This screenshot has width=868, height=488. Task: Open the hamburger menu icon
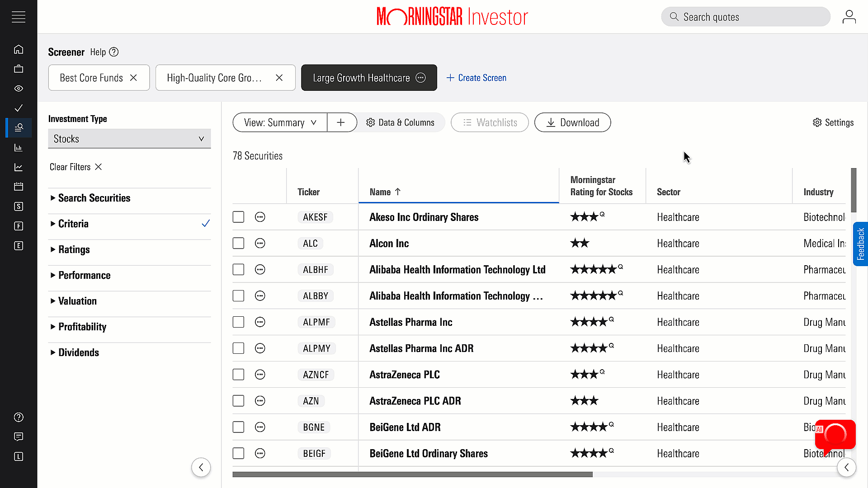pyautogui.click(x=19, y=17)
